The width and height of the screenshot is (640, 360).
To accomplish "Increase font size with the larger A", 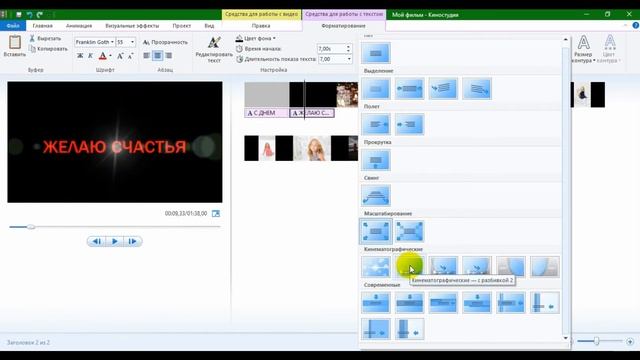I will pyautogui.click(x=120, y=56).
